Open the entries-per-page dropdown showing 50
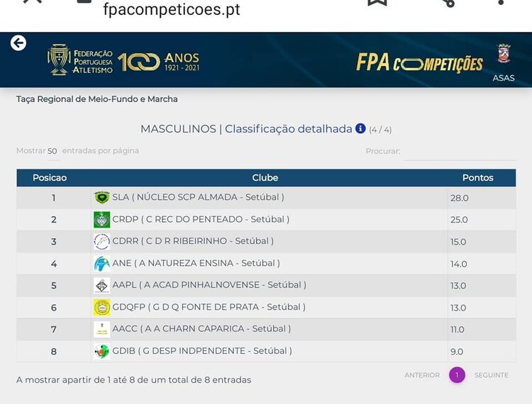532x404 pixels. pos(52,151)
